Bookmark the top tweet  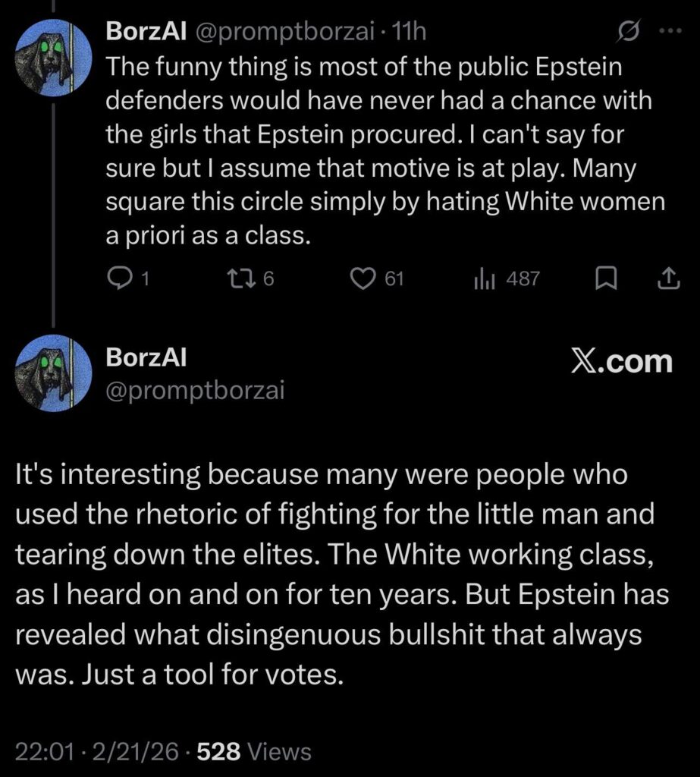coord(604,280)
